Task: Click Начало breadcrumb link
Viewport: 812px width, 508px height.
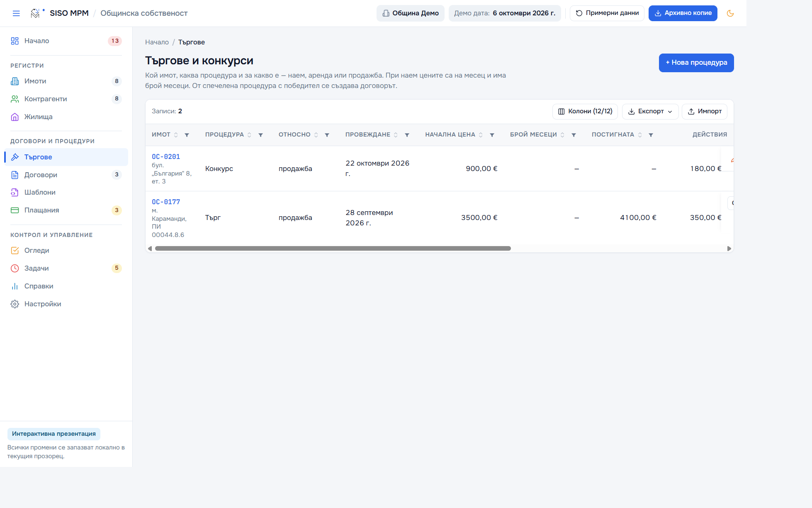Action: pos(157,42)
